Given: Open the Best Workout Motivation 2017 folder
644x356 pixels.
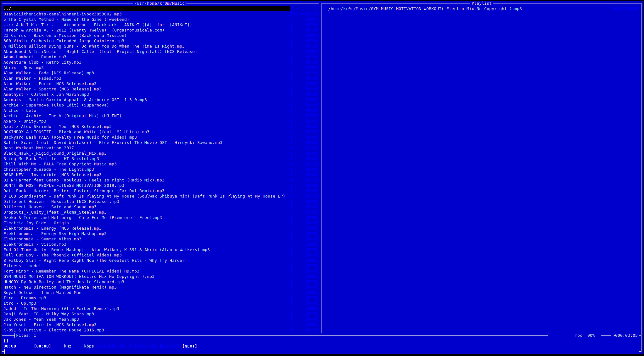Looking at the screenshot, I should [39, 148].
